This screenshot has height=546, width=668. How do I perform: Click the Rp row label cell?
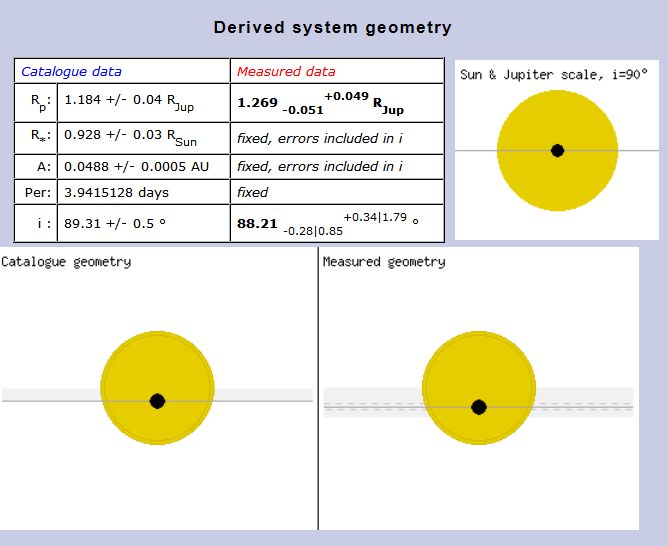(x=38, y=101)
